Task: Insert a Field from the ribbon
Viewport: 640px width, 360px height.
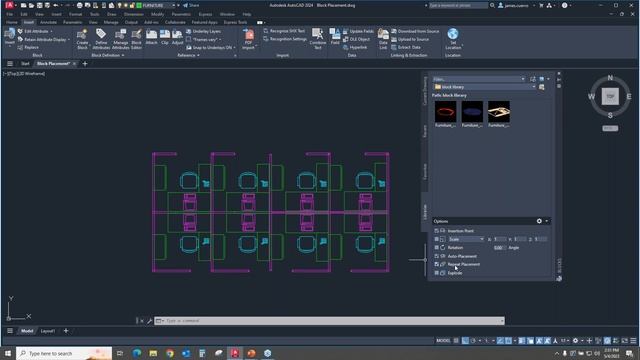Action: tap(335, 37)
